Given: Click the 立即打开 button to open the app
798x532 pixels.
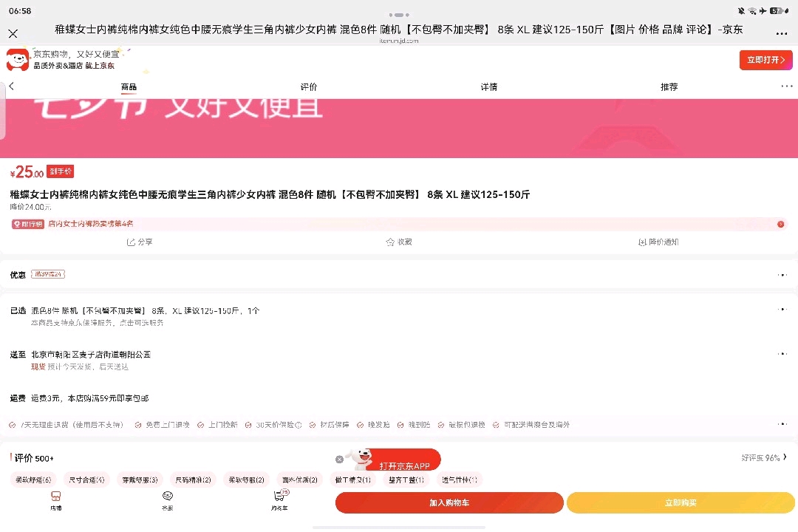Looking at the screenshot, I should (766, 60).
